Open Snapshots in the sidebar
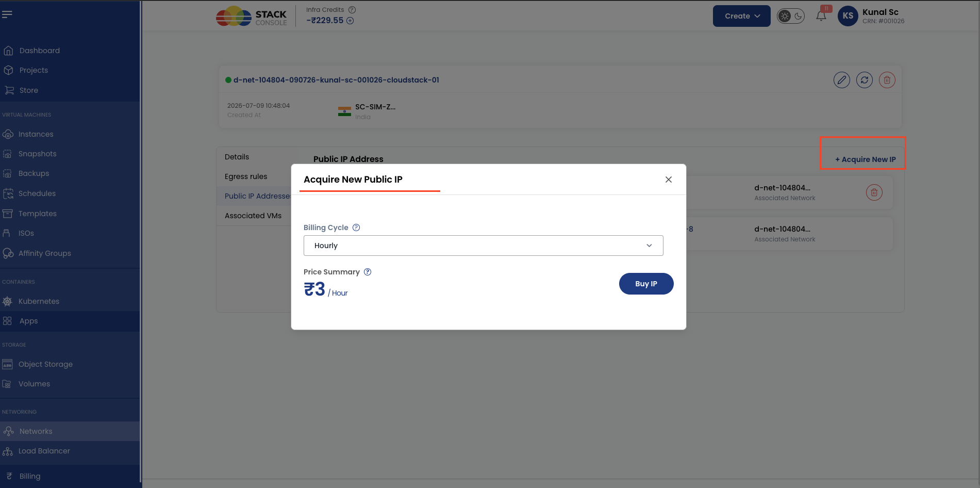980x488 pixels. pyautogui.click(x=37, y=154)
